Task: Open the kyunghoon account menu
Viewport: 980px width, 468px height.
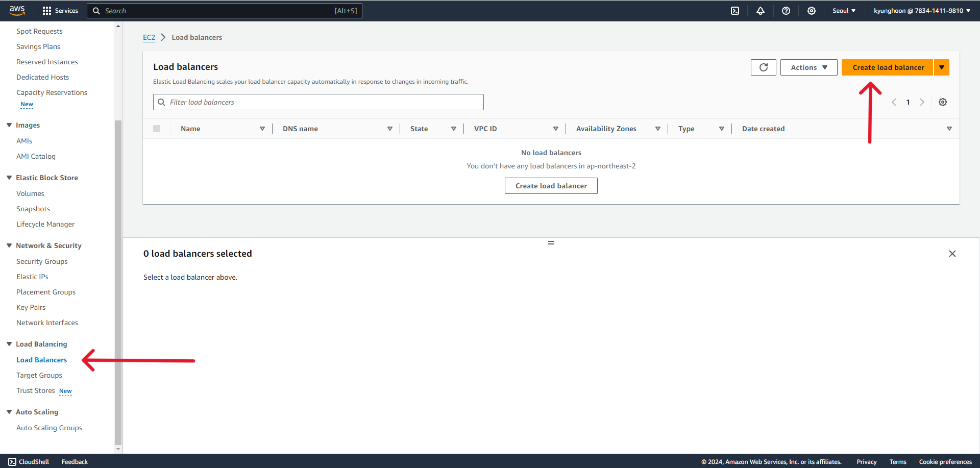Action: point(922,11)
